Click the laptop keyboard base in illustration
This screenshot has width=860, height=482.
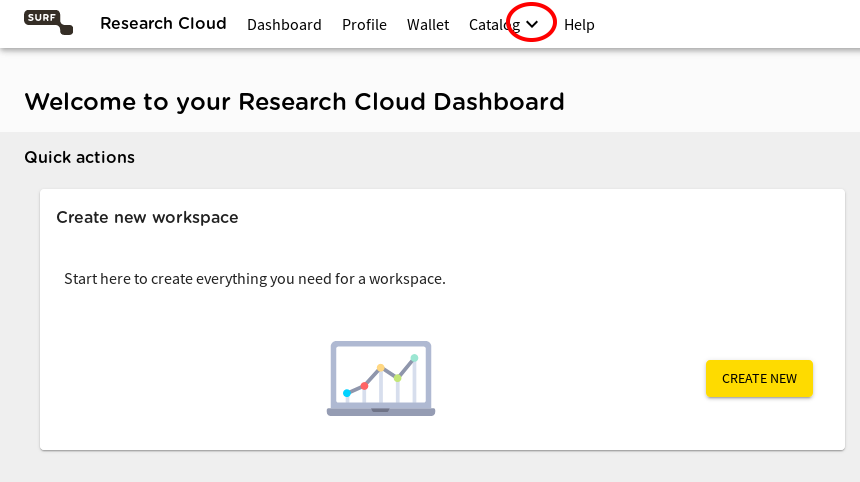point(381,412)
